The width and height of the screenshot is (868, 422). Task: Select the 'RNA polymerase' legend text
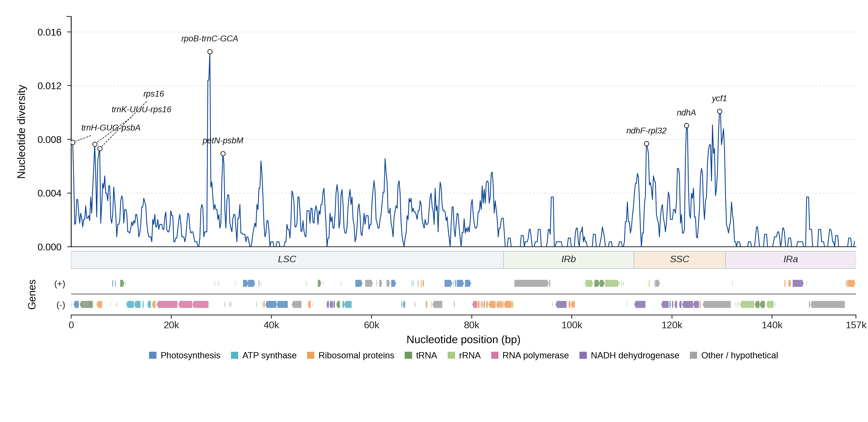(535, 356)
